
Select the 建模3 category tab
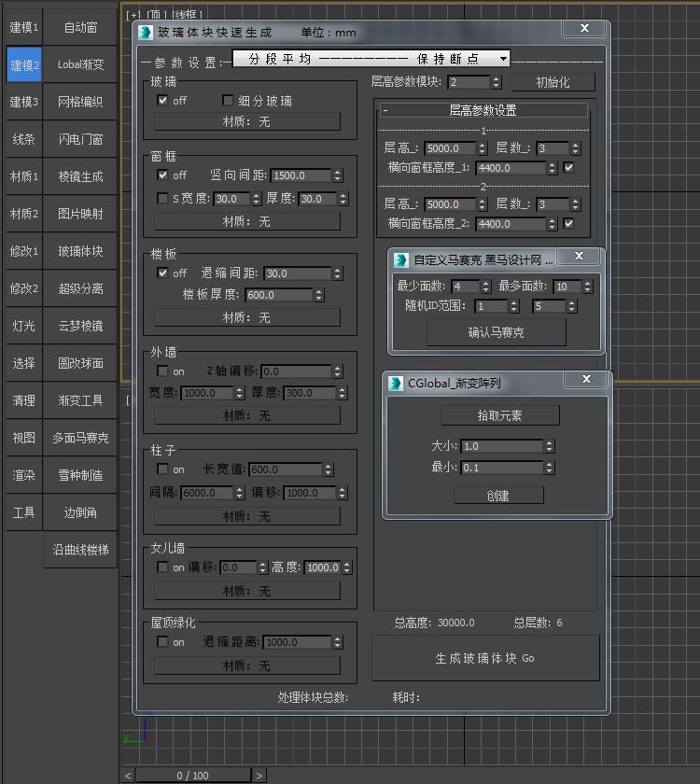point(24,102)
